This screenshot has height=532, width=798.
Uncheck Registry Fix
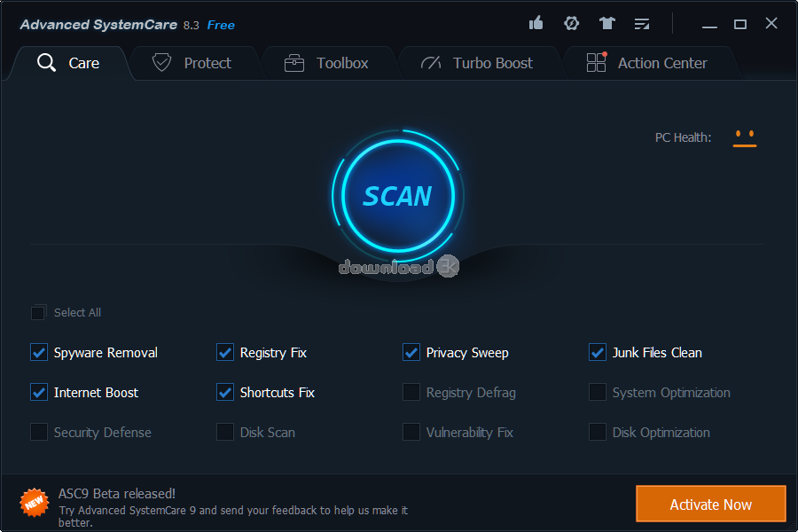pos(225,352)
